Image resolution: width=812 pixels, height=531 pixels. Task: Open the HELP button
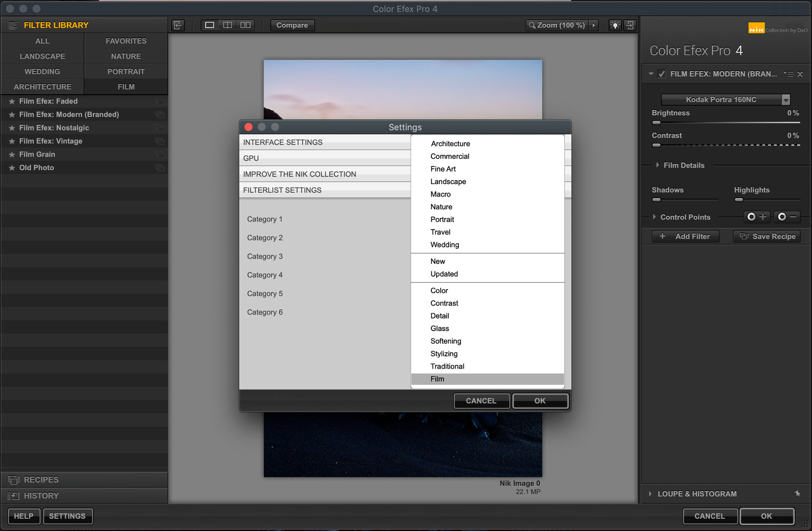24,516
